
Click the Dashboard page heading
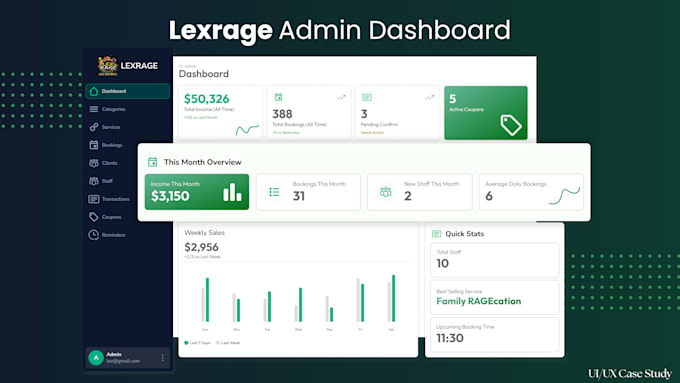[204, 74]
